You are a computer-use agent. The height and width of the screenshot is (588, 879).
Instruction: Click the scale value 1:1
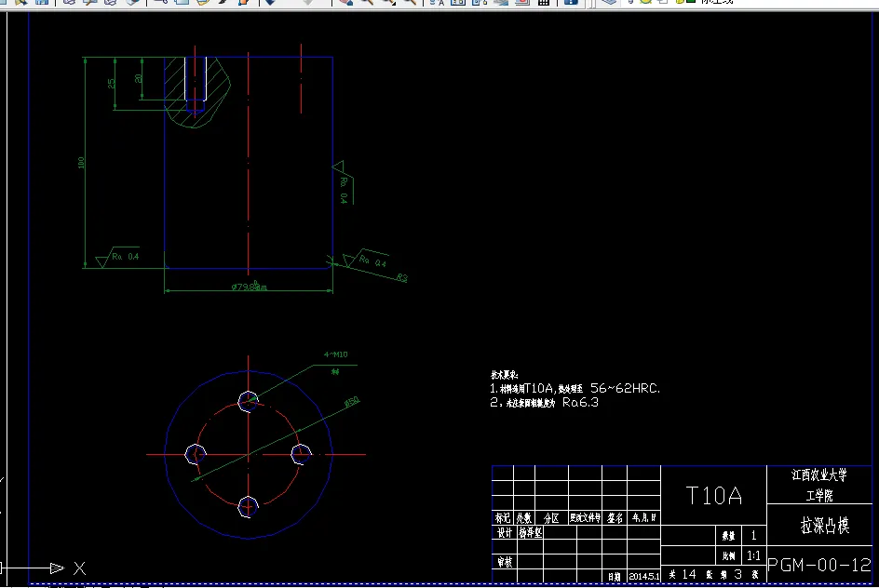753,555
